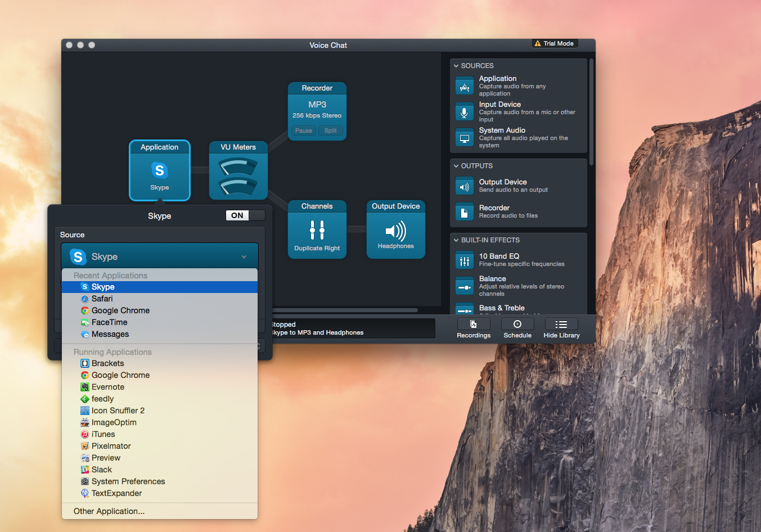Click the Input Device microphone icon
The width and height of the screenshot is (761, 532).
pos(465,112)
